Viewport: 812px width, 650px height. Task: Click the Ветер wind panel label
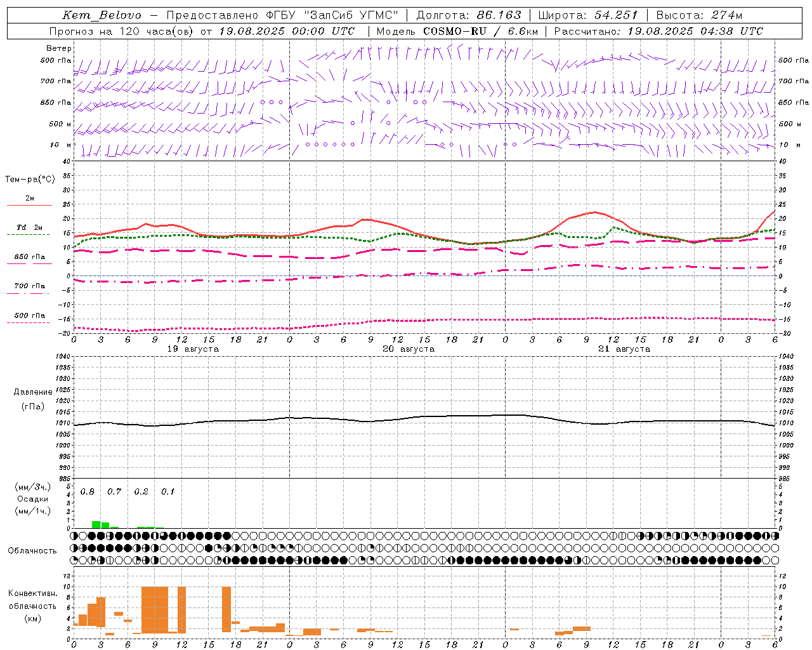tap(59, 48)
